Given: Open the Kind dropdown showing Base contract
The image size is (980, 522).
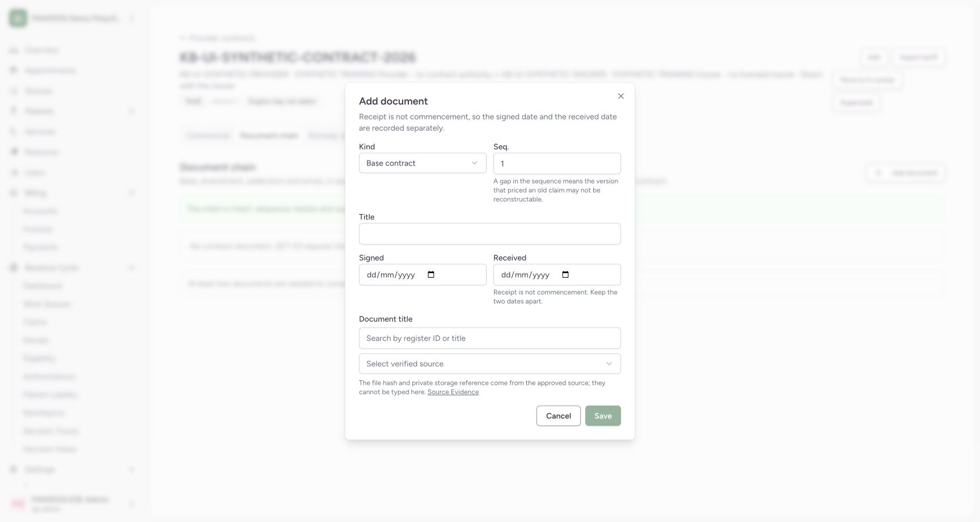Looking at the screenshot, I should point(423,163).
